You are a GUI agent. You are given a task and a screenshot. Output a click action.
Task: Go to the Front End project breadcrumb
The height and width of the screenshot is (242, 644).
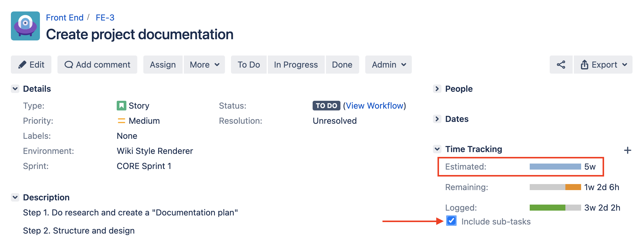pyautogui.click(x=65, y=18)
